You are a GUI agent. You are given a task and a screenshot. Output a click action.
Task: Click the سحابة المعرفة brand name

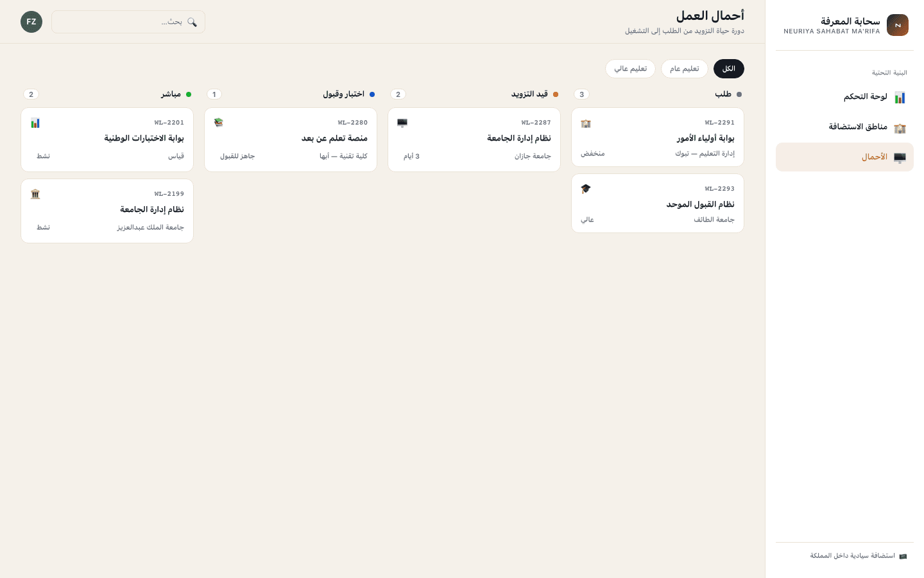point(850,21)
